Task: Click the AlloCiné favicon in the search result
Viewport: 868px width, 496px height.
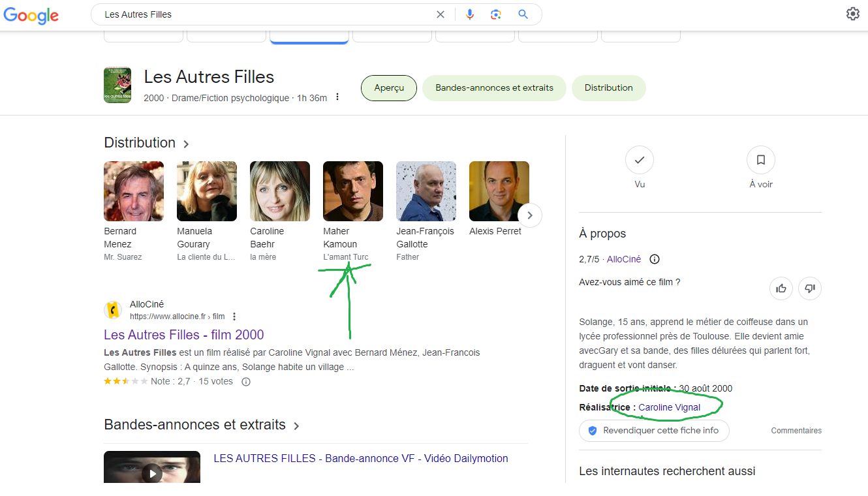Action: pos(113,310)
